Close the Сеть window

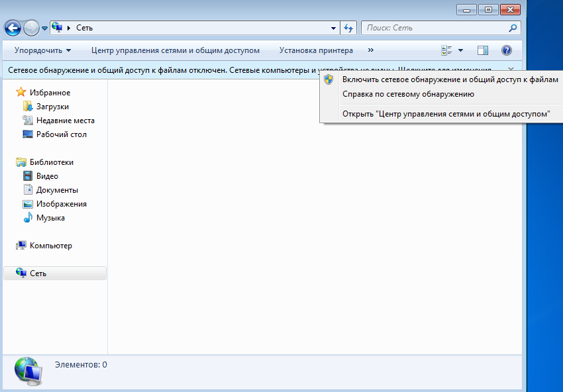click(510, 10)
